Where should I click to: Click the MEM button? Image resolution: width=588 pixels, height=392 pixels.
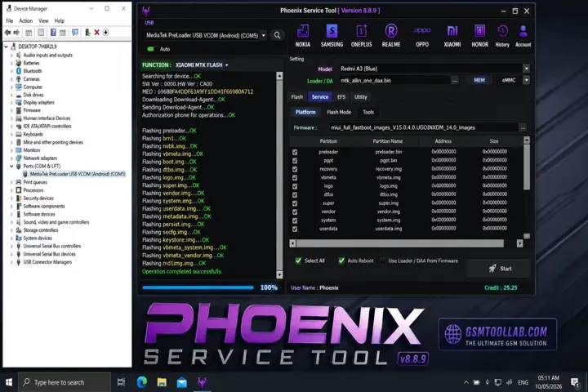pyautogui.click(x=479, y=80)
